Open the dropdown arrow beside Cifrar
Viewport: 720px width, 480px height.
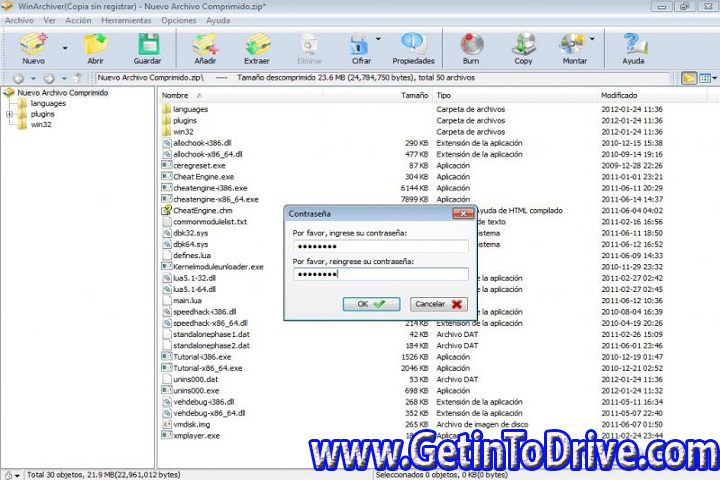point(378,39)
